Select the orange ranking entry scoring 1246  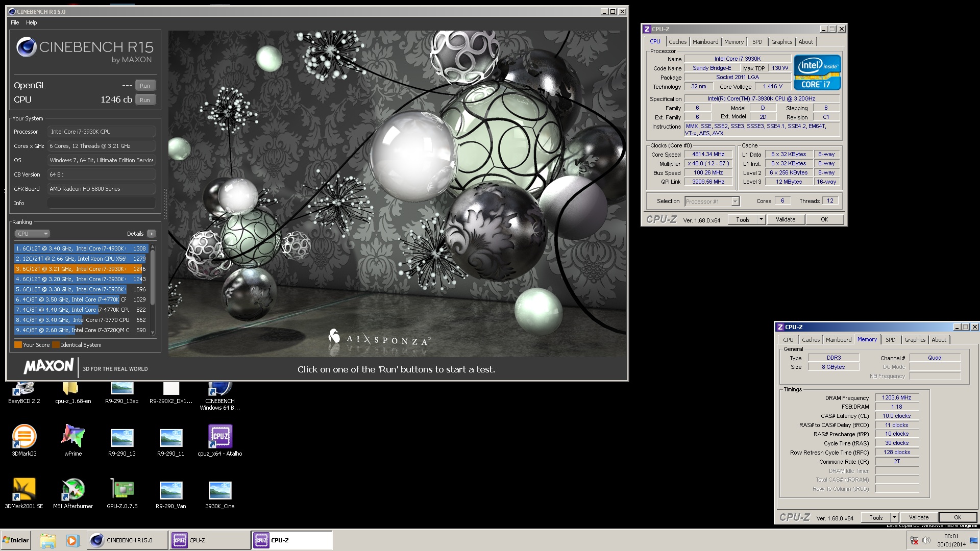(x=81, y=269)
